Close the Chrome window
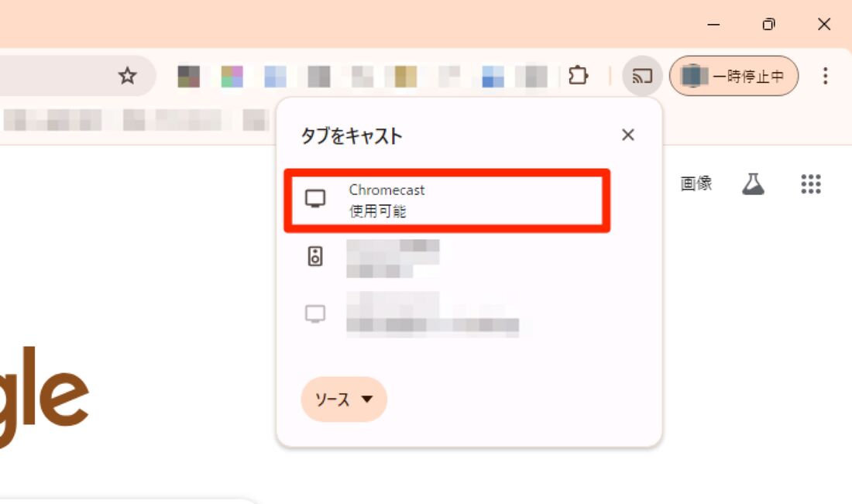The height and width of the screenshot is (504, 852). [x=824, y=25]
